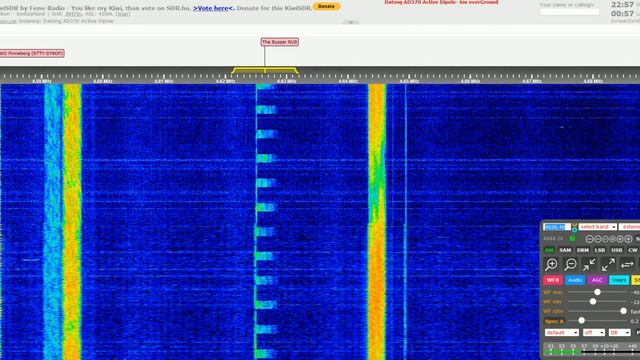The image size is (640, 360).
Task: Click the name or callsign input field
Action: coord(569,12)
